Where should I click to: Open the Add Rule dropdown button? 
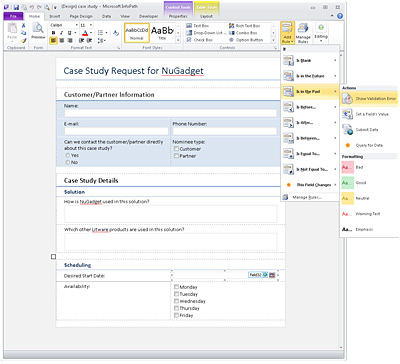(x=287, y=33)
